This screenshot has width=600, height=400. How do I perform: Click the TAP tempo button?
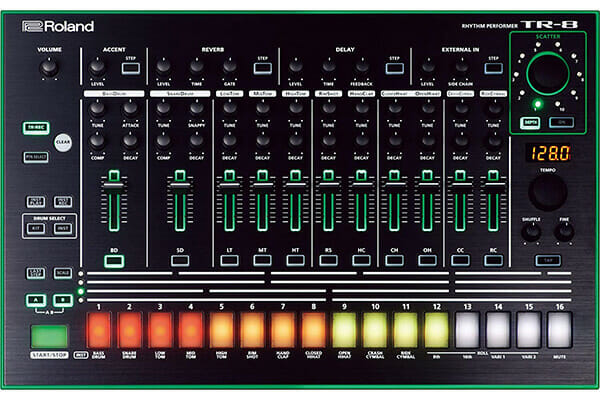pyautogui.click(x=548, y=261)
